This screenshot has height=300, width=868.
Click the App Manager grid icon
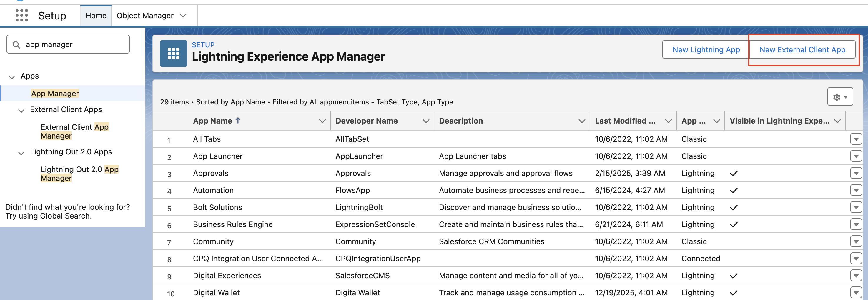pos(173,54)
